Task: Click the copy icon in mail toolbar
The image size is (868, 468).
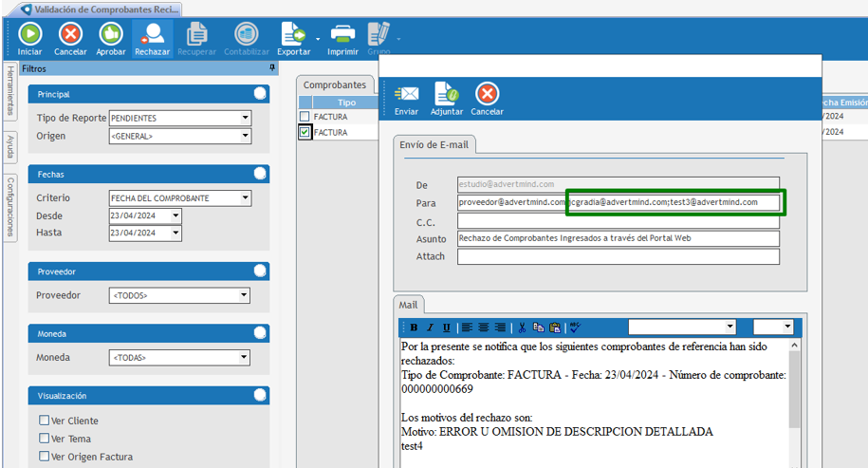Action: [x=538, y=328]
